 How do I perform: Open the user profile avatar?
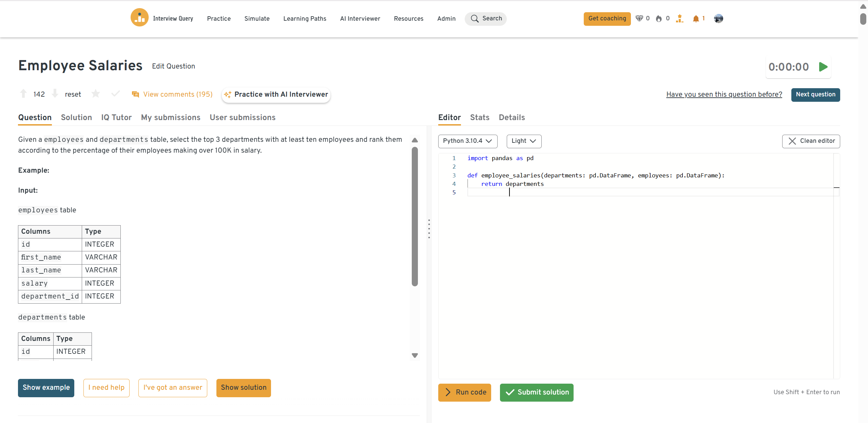718,19
